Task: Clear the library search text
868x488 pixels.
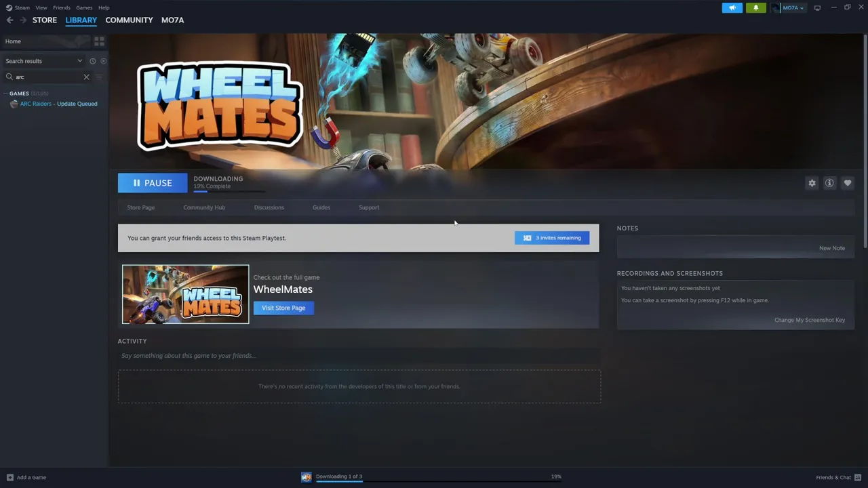Action: tap(86, 77)
